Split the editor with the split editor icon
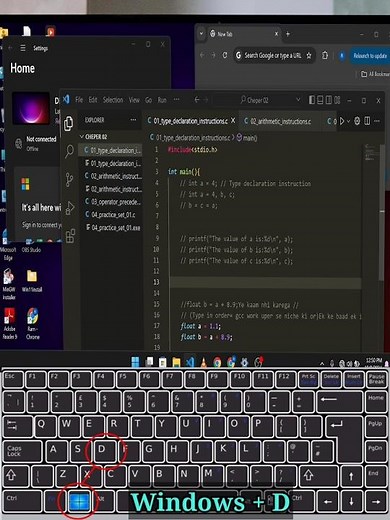390x520 pixels. pos(367,121)
